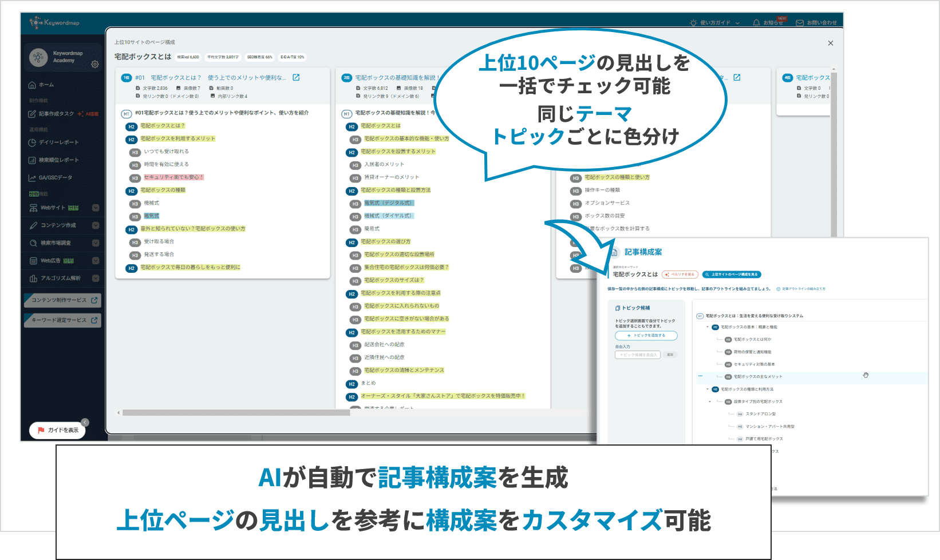This screenshot has width=940, height=560.
Task: Click the 1位 rank badge
Action: click(x=127, y=78)
